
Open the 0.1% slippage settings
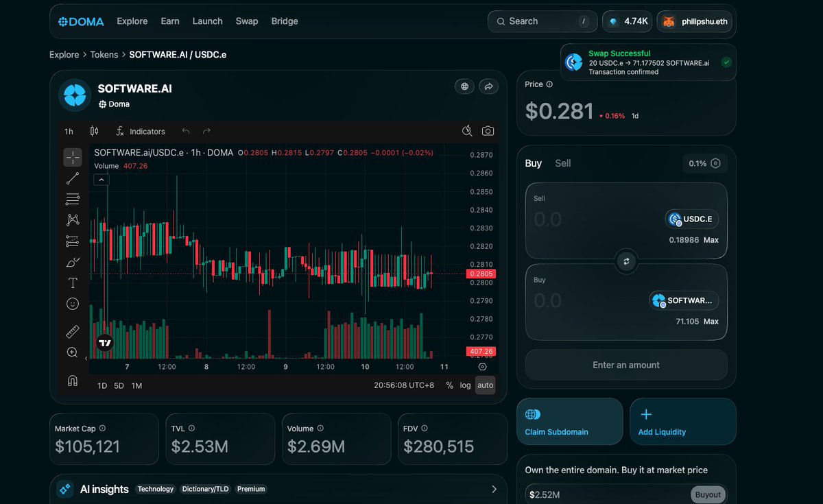tap(705, 163)
